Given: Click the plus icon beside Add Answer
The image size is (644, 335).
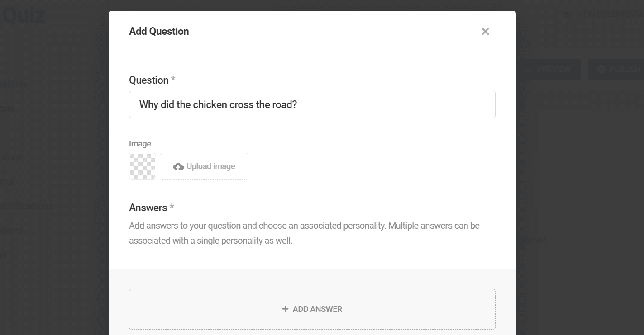Looking at the screenshot, I should point(285,309).
